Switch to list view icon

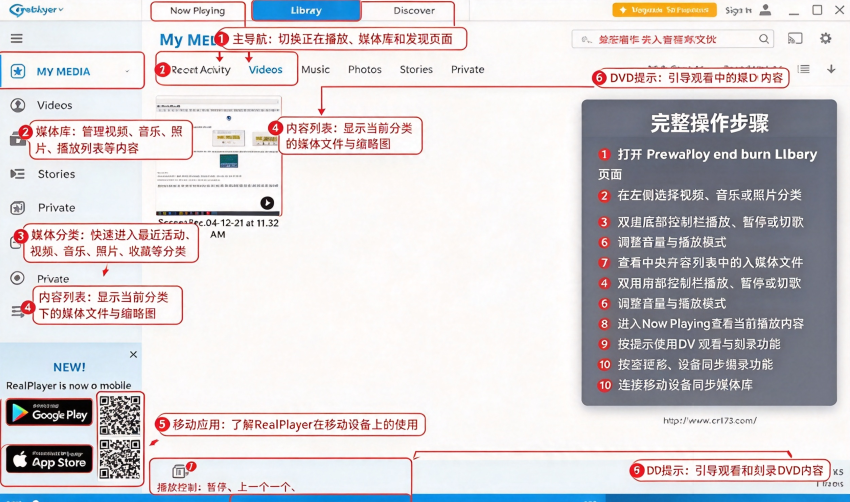(803, 69)
